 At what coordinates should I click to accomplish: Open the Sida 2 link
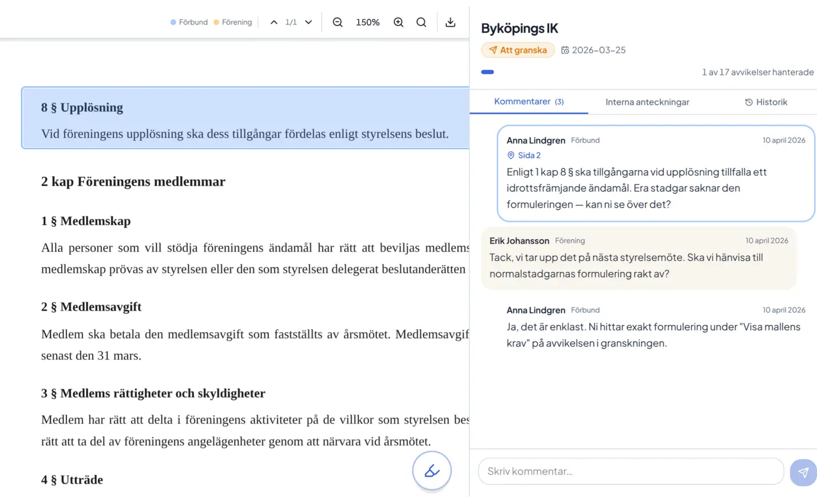[529, 155]
